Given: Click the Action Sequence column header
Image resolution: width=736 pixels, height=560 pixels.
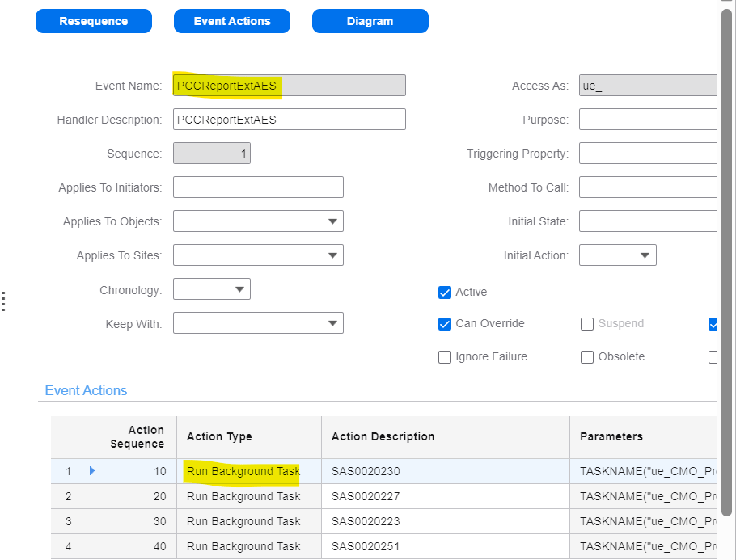Looking at the screenshot, I should point(137,437).
